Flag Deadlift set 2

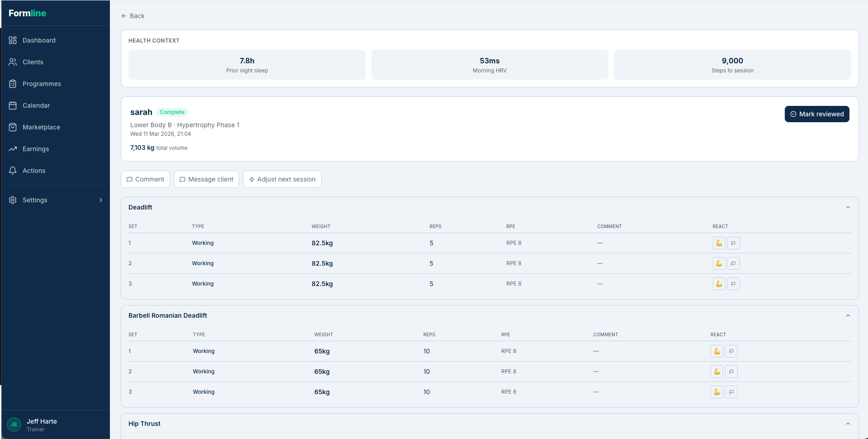[x=733, y=263]
